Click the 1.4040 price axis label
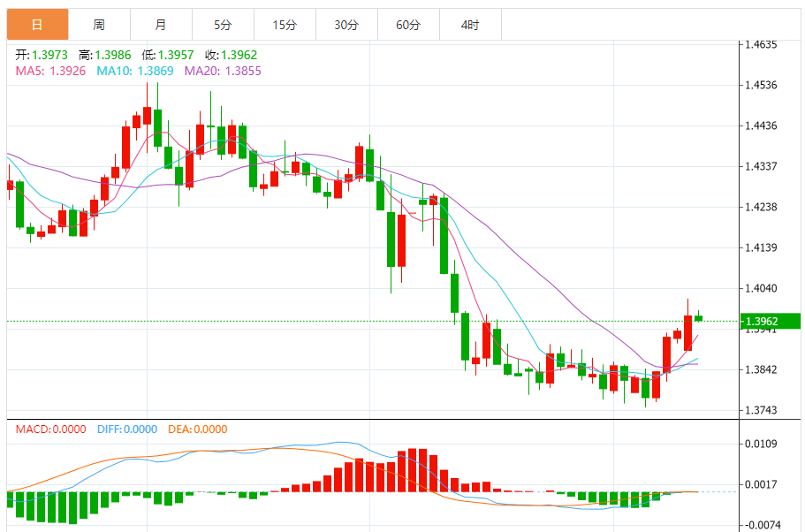805x532 pixels. click(762, 289)
